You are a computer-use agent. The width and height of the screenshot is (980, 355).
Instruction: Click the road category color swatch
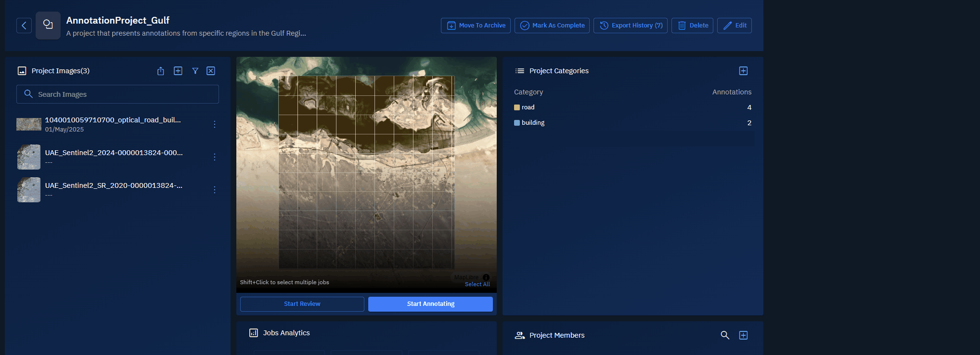517,107
